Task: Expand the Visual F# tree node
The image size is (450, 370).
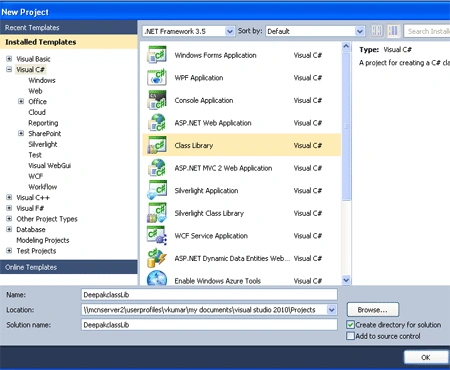Action: tap(9, 208)
